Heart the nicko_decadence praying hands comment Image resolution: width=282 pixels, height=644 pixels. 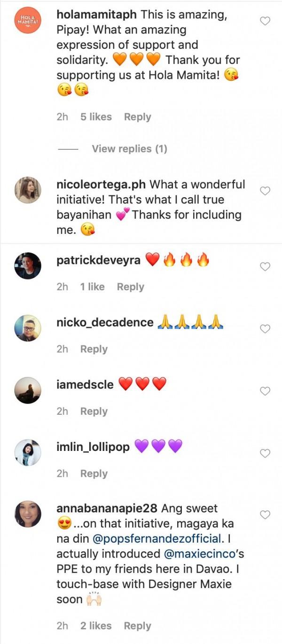pos(265,329)
